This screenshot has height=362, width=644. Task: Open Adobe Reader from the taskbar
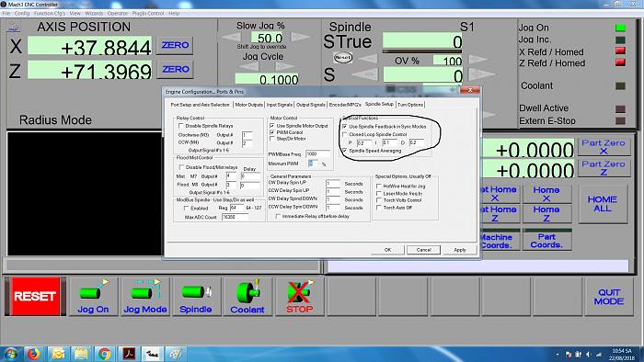point(129,354)
